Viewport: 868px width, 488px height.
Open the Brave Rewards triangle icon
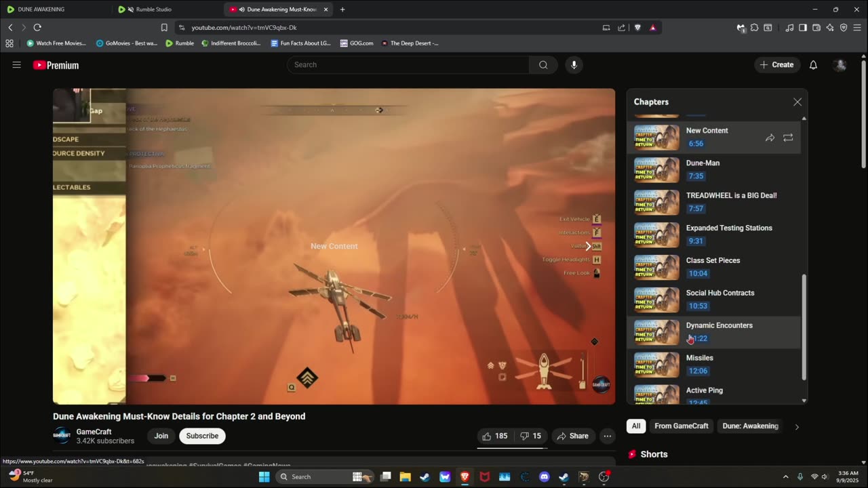point(652,28)
